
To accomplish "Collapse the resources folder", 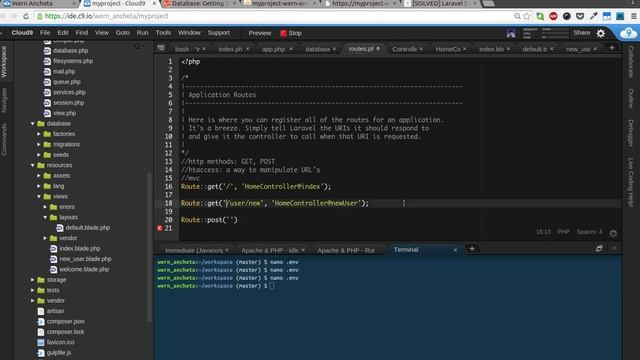I will 33,165.
